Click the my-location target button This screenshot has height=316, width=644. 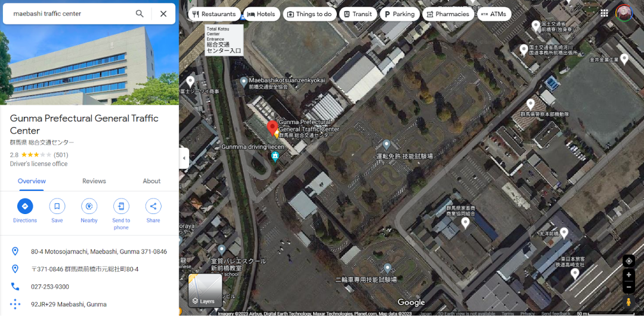[x=628, y=261]
